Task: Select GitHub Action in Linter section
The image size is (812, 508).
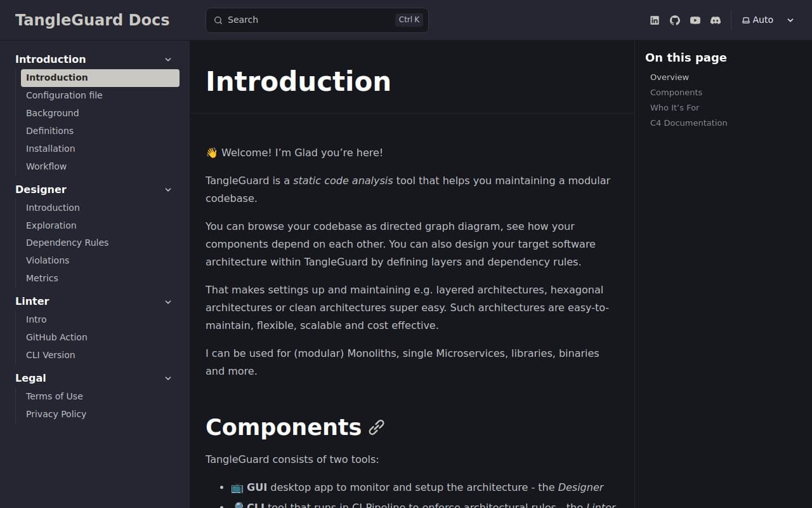Action: 56,337
